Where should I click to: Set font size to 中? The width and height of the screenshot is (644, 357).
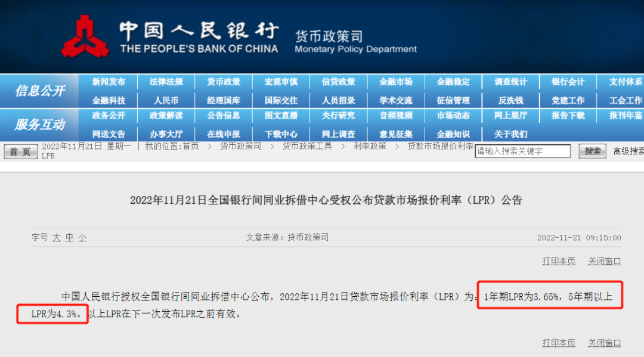pos(69,238)
